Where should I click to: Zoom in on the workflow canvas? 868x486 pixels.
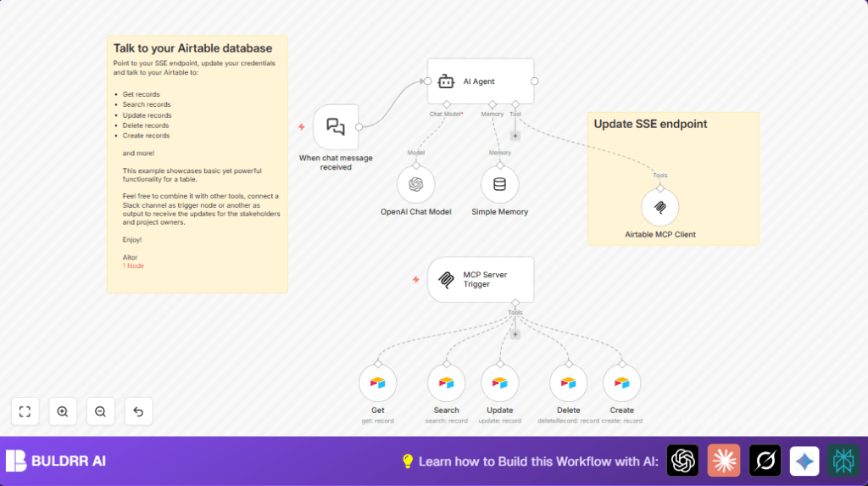pos(63,411)
